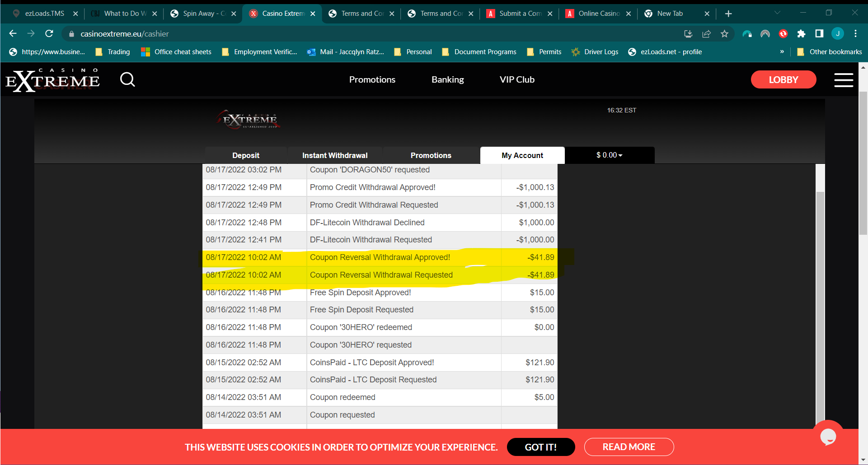This screenshot has height=465, width=868.
Task: Expand the $ 0.00 balance dropdown
Action: (x=610, y=155)
